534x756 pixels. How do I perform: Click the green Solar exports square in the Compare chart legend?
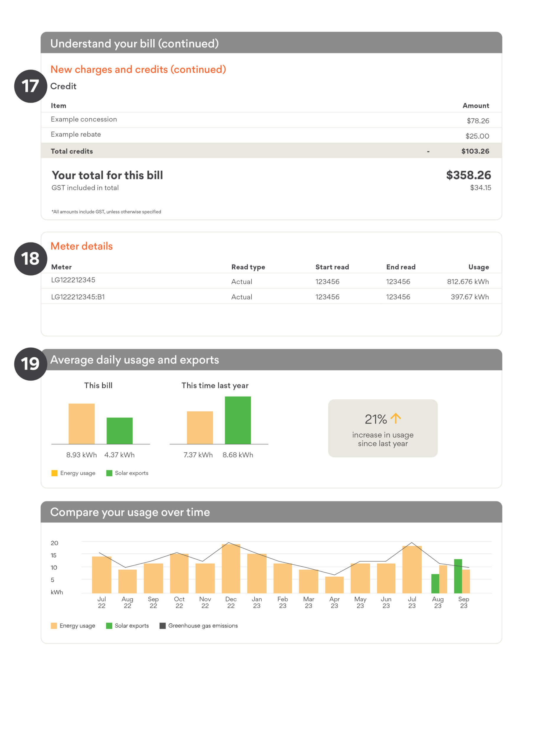tap(109, 625)
